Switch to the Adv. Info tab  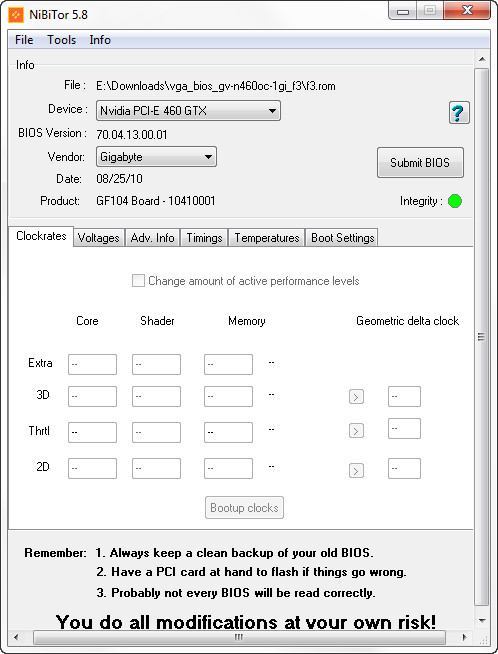pyautogui.click(x=152, y=238)
